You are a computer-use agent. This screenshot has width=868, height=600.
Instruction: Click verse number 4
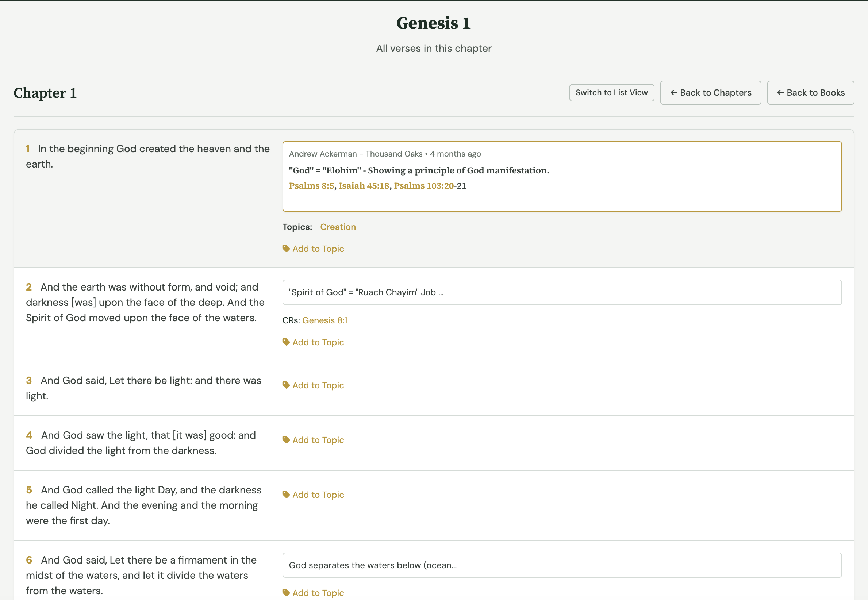[x=29, y=435]
